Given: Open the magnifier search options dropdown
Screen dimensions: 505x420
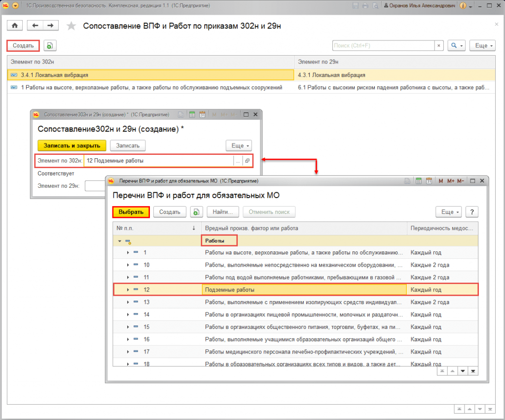Looking at the screenshot, I should tap(456, 46).
